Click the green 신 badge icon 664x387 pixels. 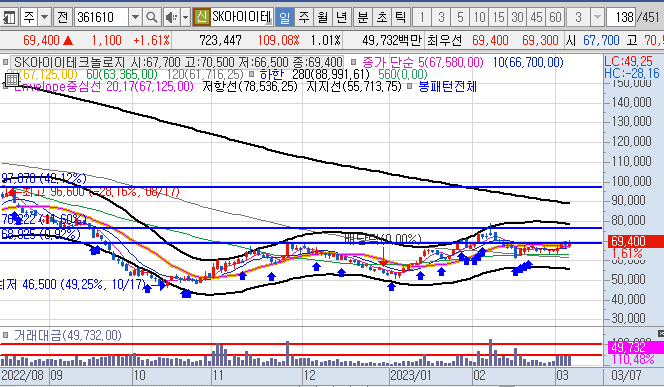(x=201, y=17)
